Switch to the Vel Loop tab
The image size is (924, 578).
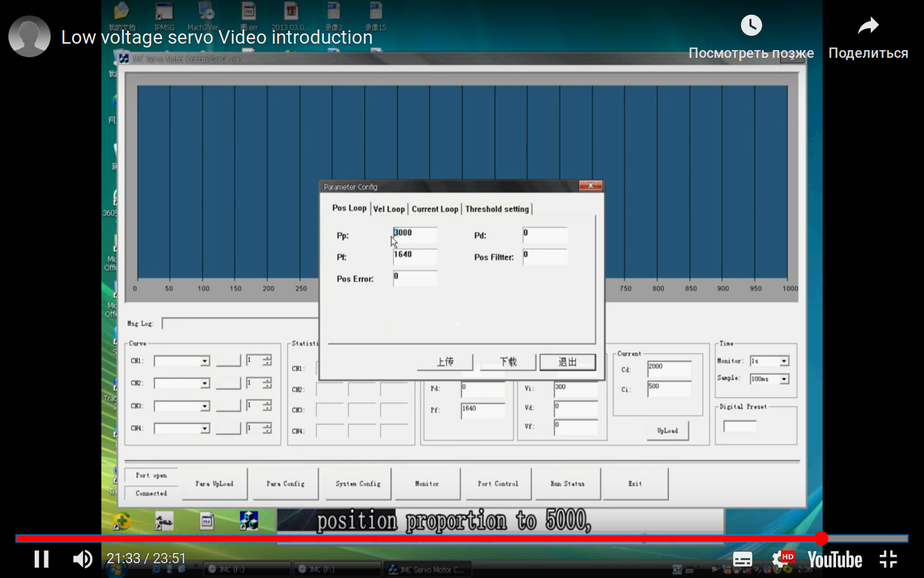click(x=389, y=209)
